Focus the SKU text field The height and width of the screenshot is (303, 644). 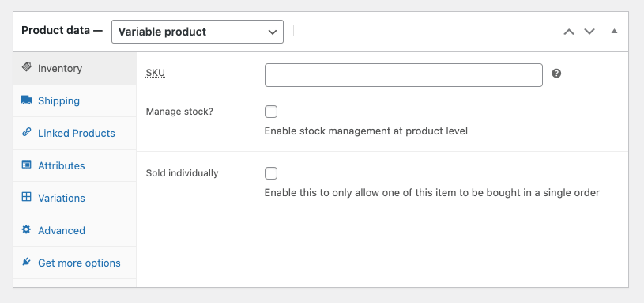pos(403,75)
